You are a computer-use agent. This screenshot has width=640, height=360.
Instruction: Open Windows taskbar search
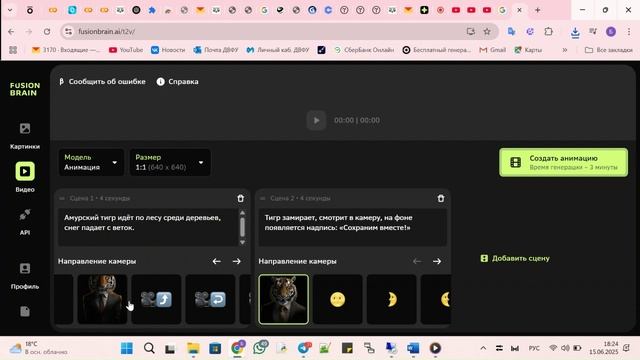[x=149, y=348]
